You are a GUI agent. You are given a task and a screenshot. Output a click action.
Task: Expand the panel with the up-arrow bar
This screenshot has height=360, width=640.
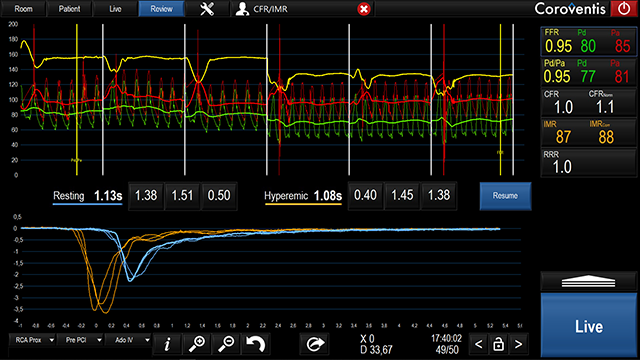tap(589, 281)
